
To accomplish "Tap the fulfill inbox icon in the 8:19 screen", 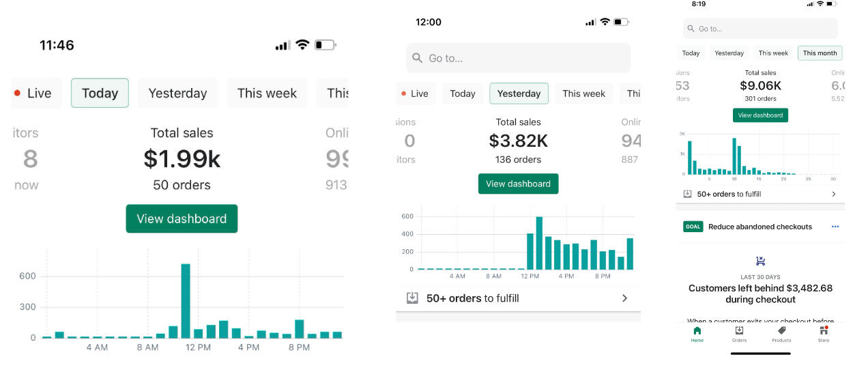I will 687,194.
